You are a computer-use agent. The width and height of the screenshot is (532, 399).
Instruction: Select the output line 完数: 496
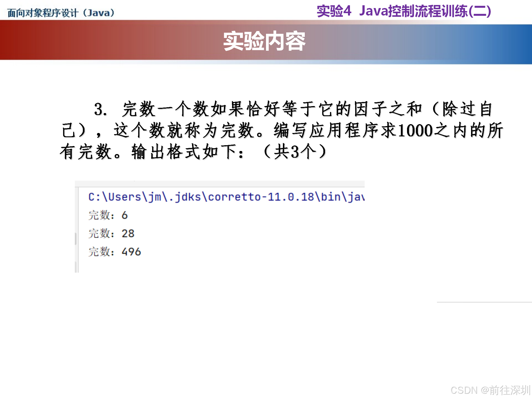(115, 252)
